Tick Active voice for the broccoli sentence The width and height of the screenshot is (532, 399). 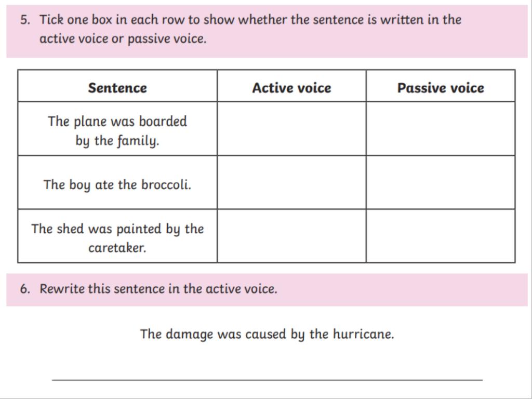pyautogui.click(x=291, y=183)
